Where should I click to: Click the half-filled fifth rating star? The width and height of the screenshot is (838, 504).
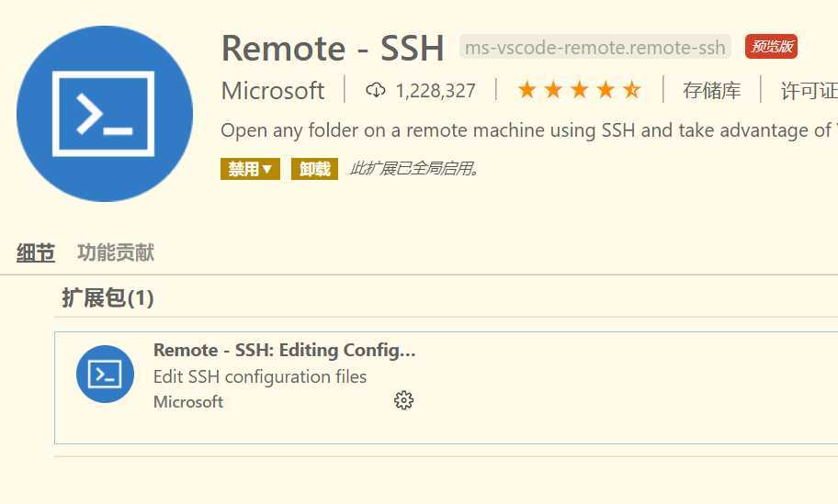tap(631, 90)
